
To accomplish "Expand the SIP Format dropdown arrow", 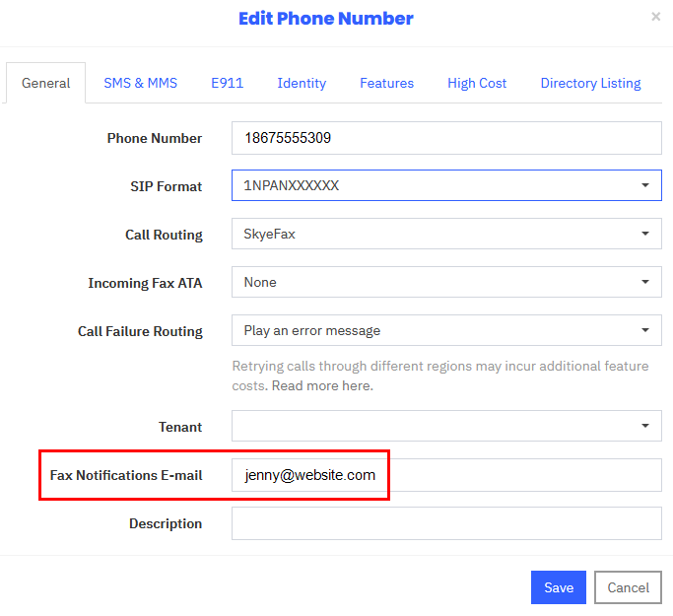I will (644, 185).
